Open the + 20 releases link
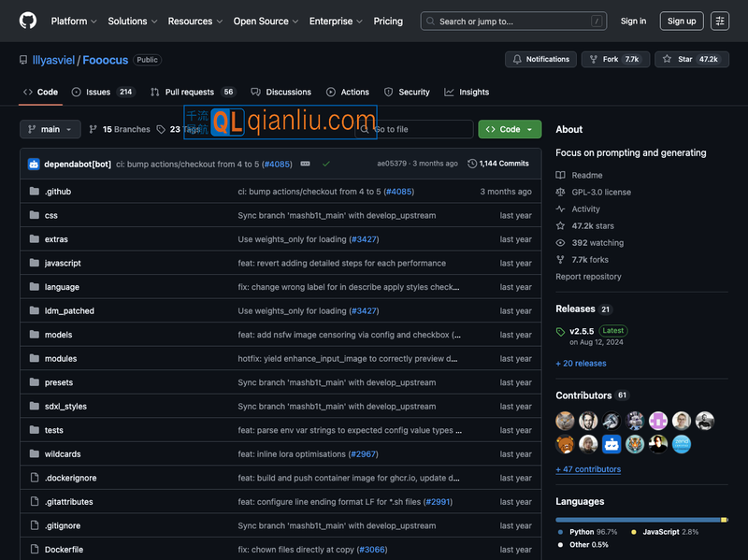Viewport: 748px width, 560px height. coord(581,363)
